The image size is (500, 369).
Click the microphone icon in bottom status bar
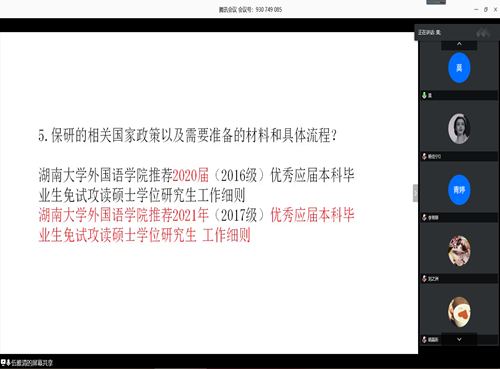(x=8, y=362)
